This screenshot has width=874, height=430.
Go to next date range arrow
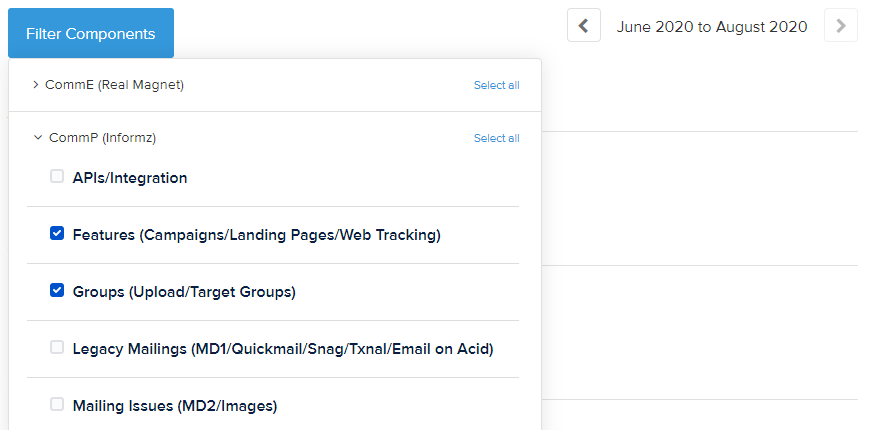pyautogui.click(x=841, y=25)
